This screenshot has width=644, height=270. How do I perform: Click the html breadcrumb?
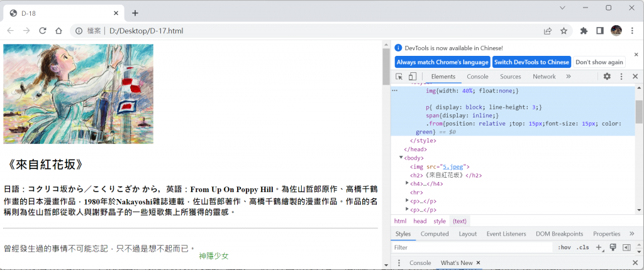[400, 221]
